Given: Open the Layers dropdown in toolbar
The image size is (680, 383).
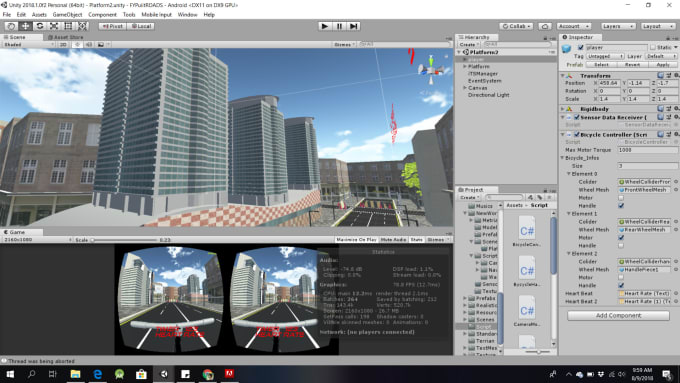Looking at the screenshot, I should coord(618,26).
